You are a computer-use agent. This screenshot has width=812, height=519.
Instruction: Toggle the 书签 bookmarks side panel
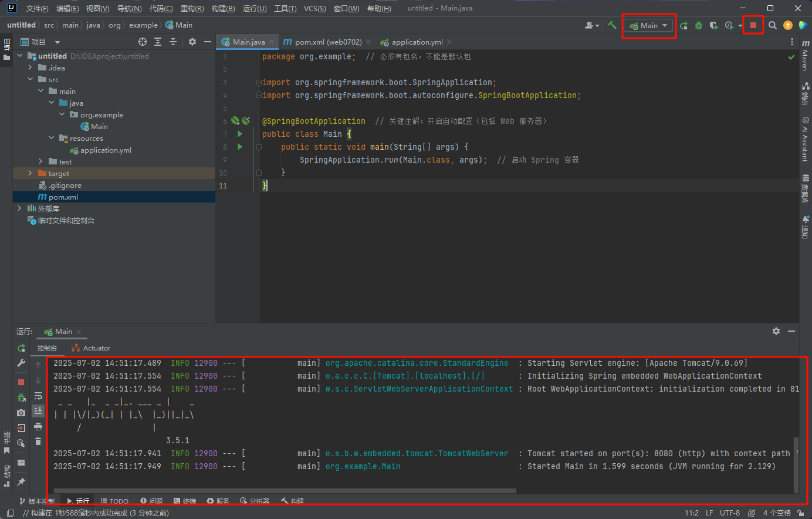click(6, 443)
